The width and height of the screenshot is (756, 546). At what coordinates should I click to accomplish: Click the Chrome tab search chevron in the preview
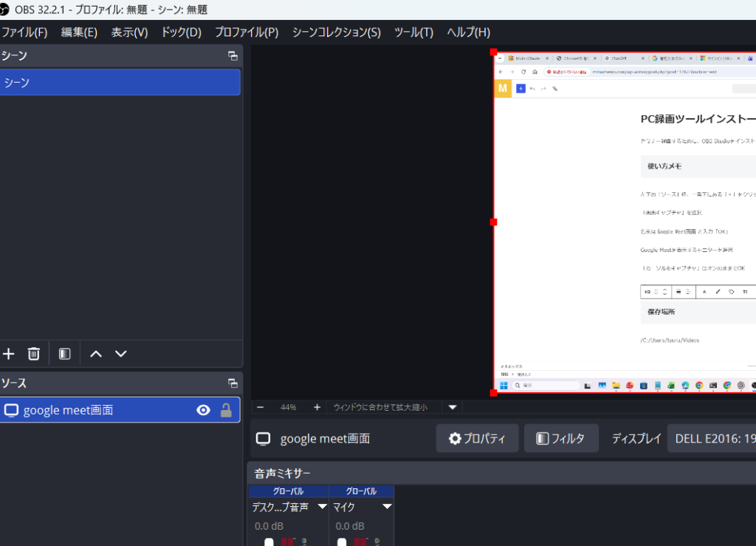pyautogui.click(x=500, y=58)
